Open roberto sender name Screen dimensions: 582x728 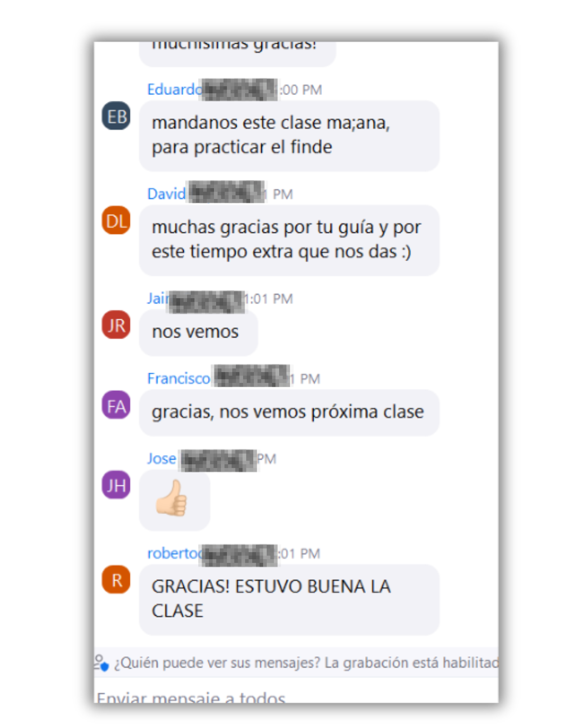tap(174, 553)
